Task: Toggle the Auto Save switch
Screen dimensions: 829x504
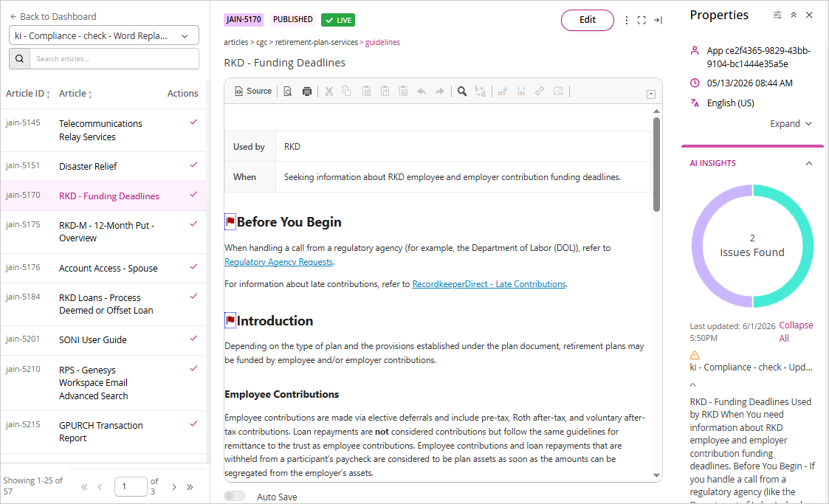Action: (234, 496)
